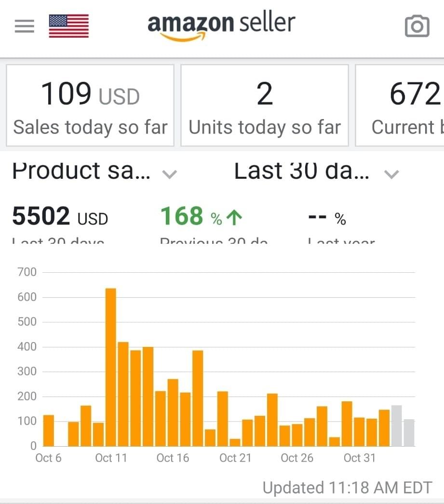Tap the 5502 USD sales total

tap(60, 217)
